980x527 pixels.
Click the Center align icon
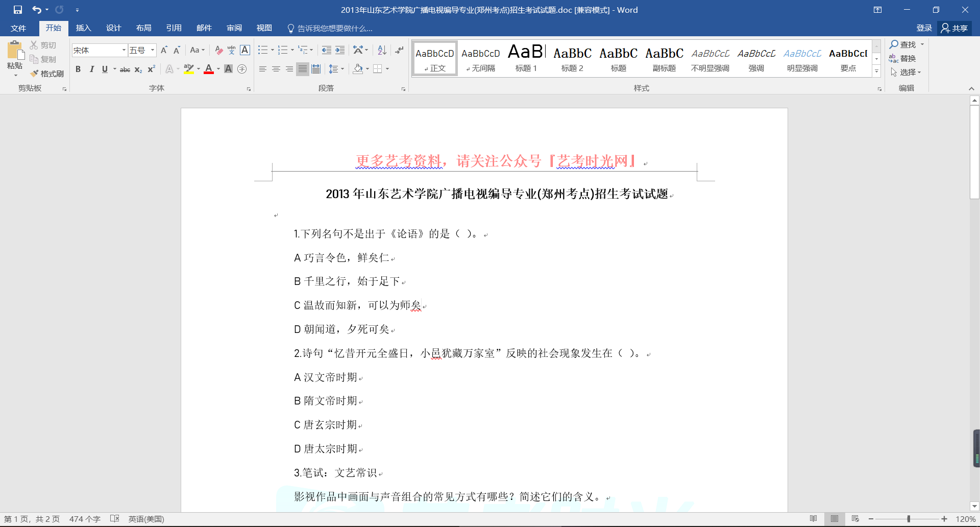tap(276, 69)
